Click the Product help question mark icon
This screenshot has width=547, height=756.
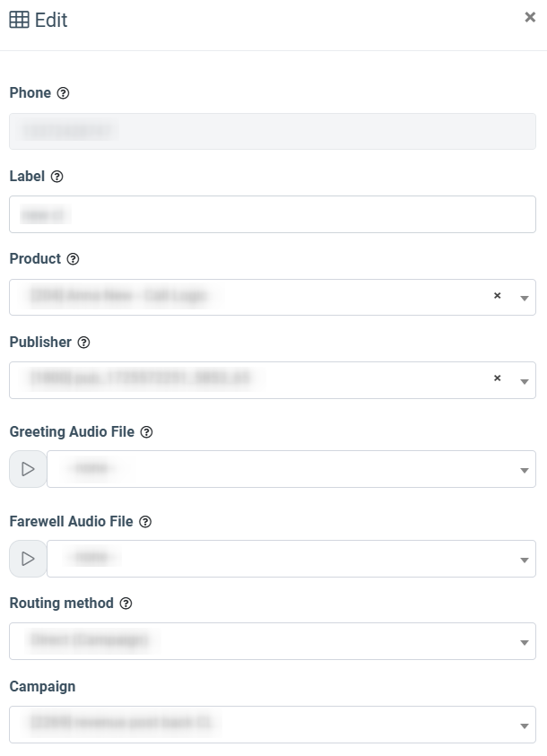(x=74, y=259)
